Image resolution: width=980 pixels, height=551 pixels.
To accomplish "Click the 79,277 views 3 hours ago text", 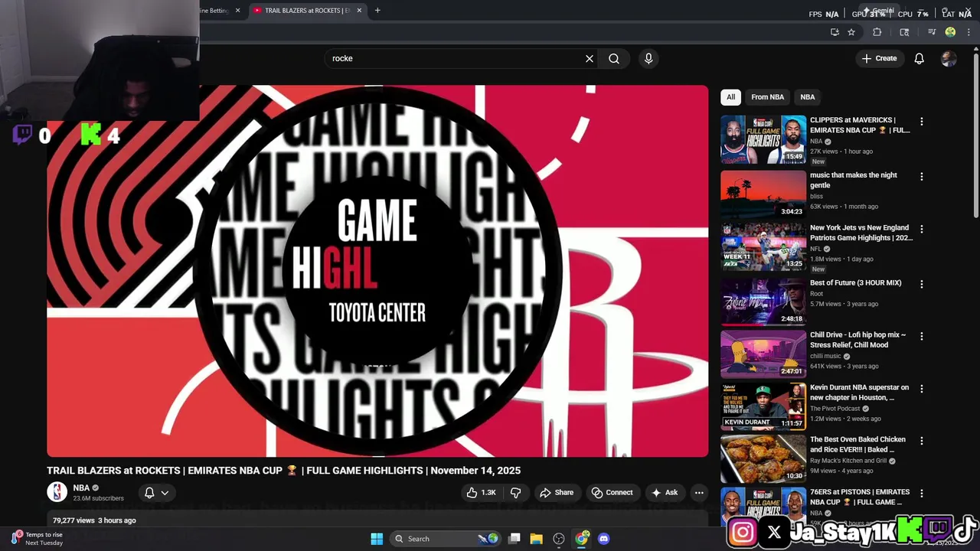I will (94, 520).
